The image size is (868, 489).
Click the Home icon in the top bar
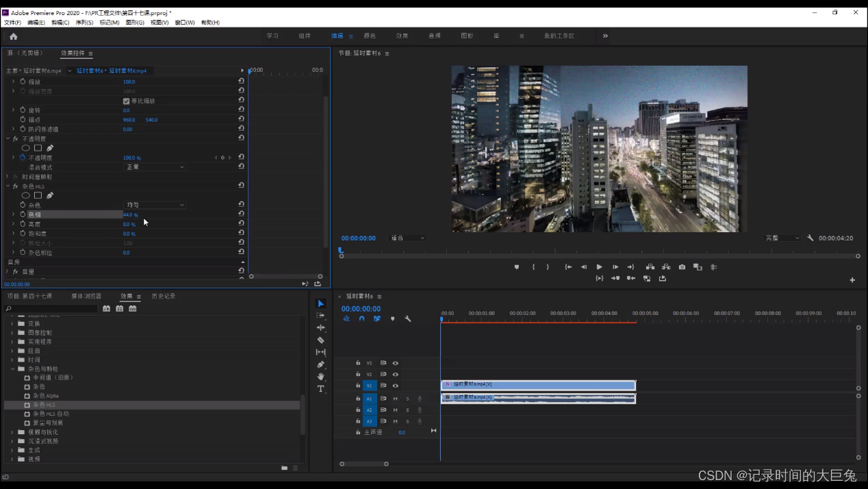coord(14,36)
